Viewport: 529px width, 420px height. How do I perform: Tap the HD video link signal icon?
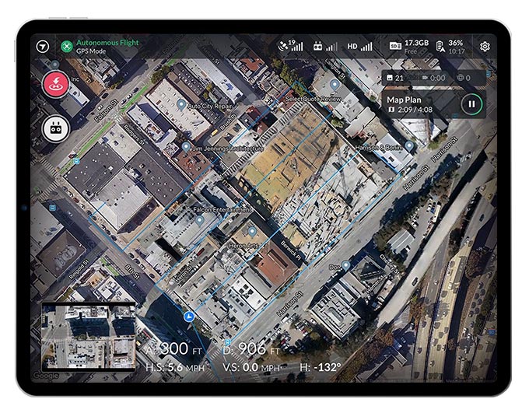pos(360,47)
